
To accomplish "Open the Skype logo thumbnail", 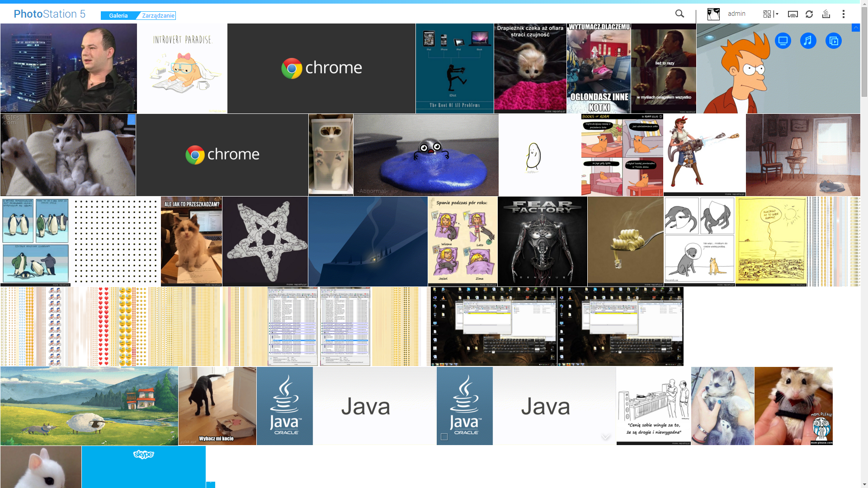I will (144, 467).
